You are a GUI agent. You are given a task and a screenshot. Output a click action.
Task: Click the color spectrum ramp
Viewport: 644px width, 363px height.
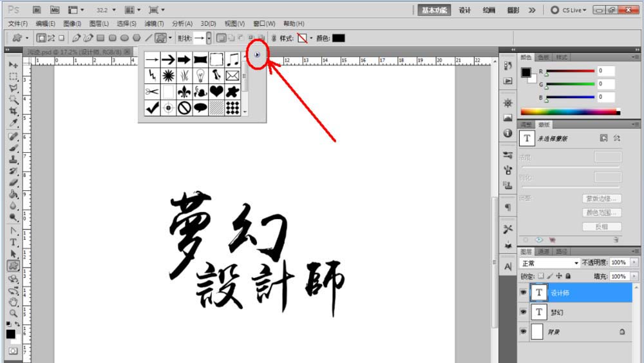571,112
